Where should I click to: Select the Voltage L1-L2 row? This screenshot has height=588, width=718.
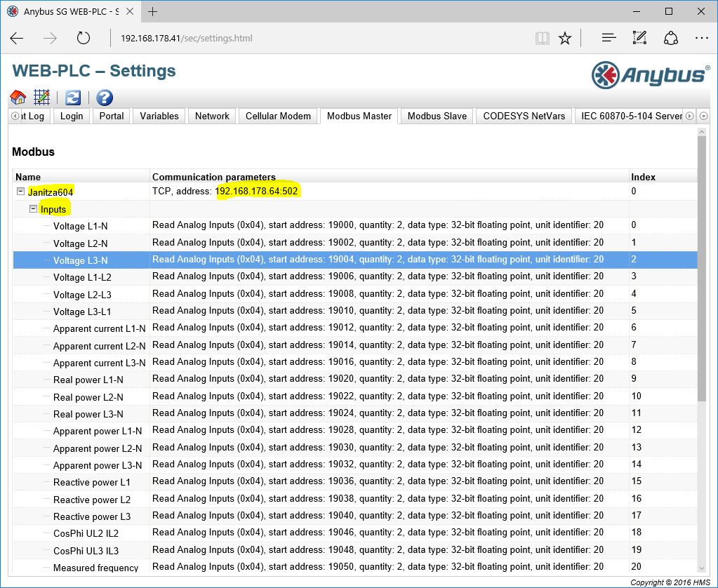point(355,276)
